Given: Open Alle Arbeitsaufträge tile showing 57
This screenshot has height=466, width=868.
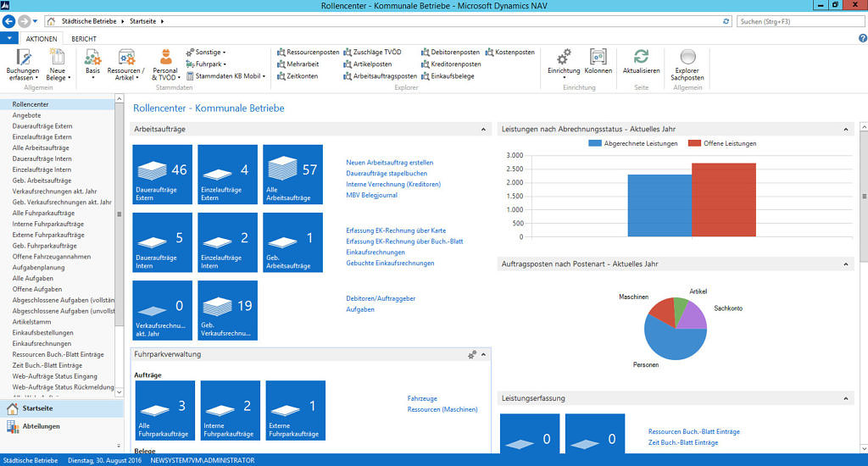Looking at the screenshot, I should (292, 175).
